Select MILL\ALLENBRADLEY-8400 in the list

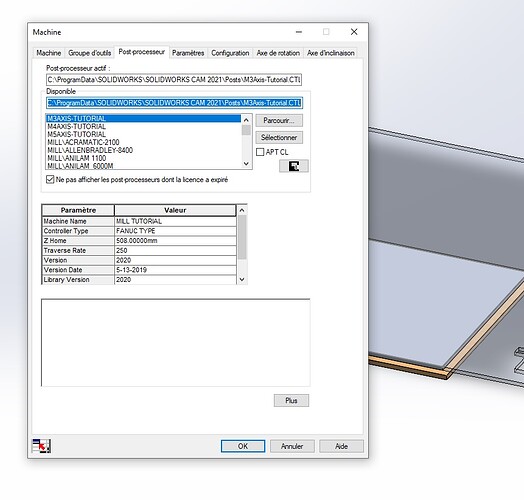coord(143,150)
